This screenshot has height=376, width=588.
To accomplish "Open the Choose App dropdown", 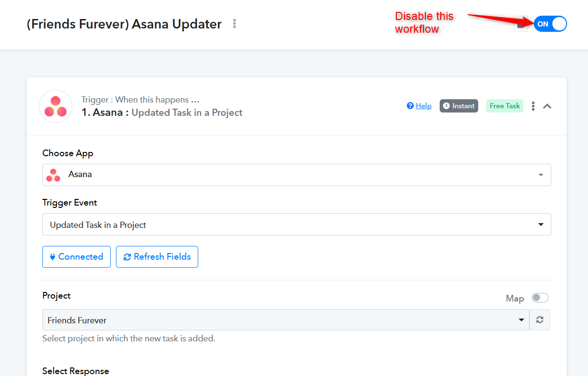I will [297, 175].
